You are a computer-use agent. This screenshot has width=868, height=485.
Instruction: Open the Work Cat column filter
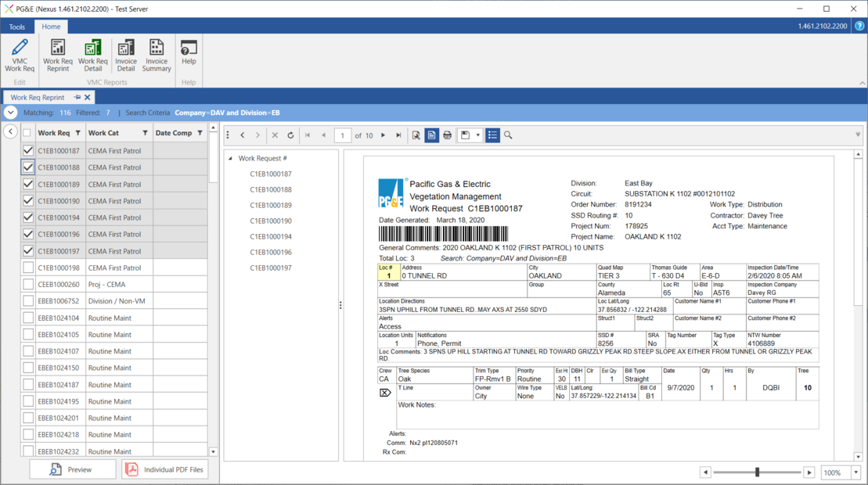pos(145,133)
